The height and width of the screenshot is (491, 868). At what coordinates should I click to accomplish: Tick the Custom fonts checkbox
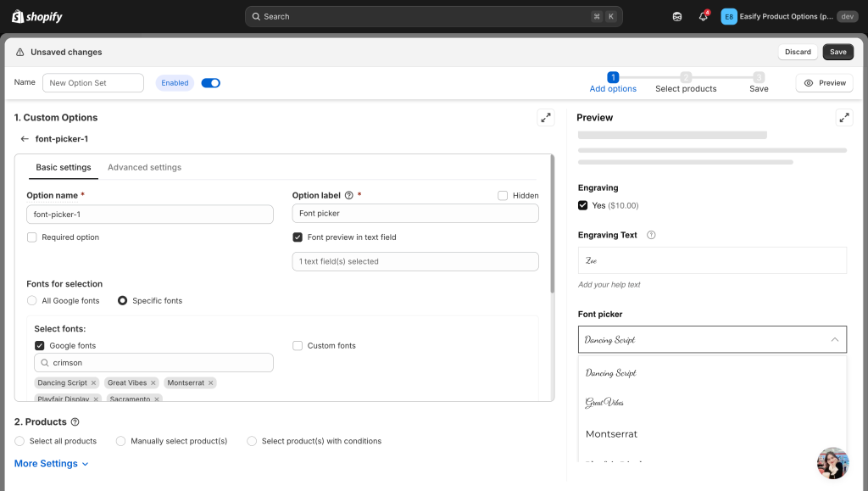pos(298,346)
